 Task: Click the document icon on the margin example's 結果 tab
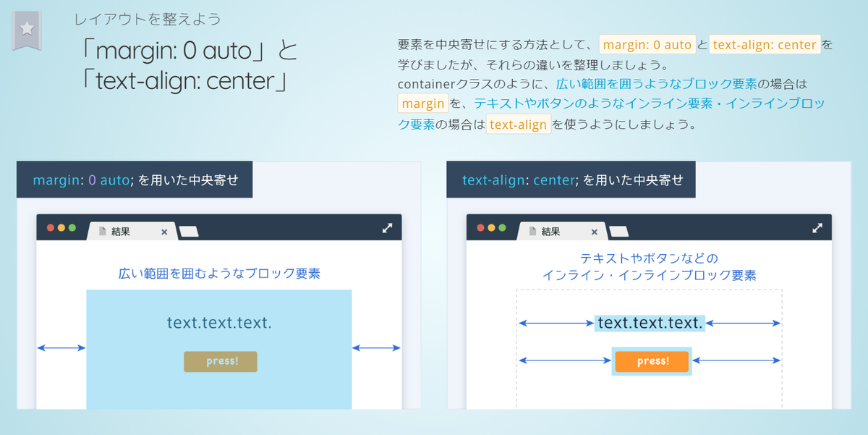point(103,232)
